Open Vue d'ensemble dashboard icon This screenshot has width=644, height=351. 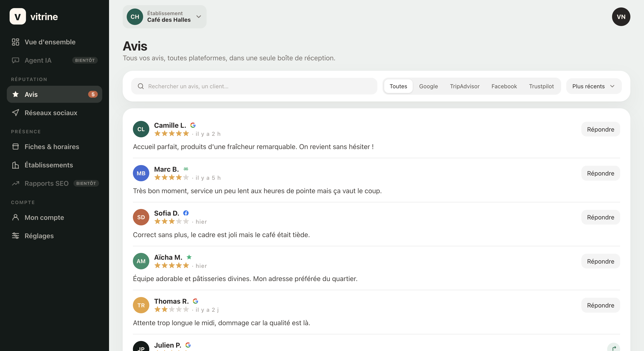[16, 42]
